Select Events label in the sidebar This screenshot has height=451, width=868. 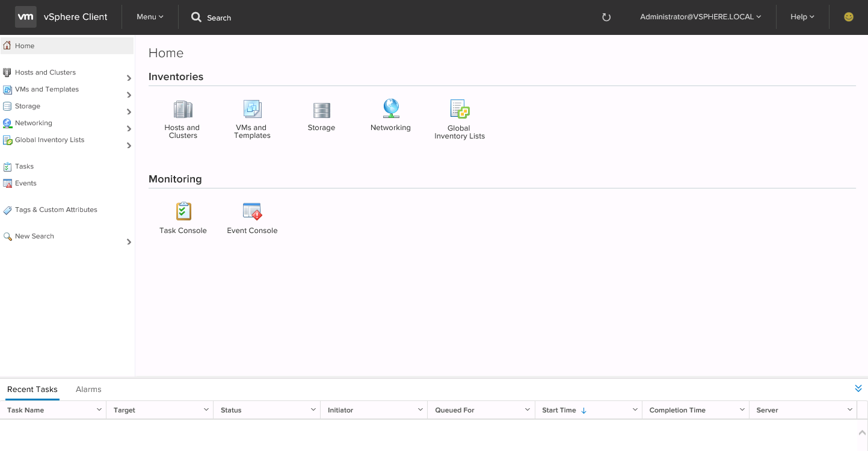point(26,183)
